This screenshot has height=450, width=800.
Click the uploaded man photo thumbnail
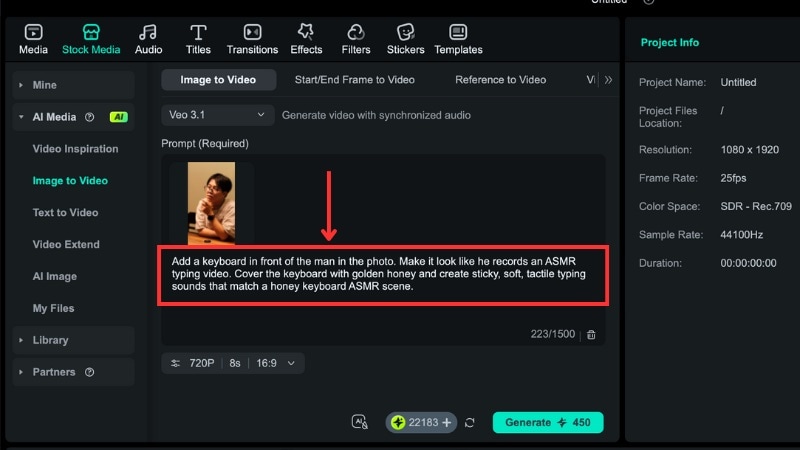pos(211,203)
